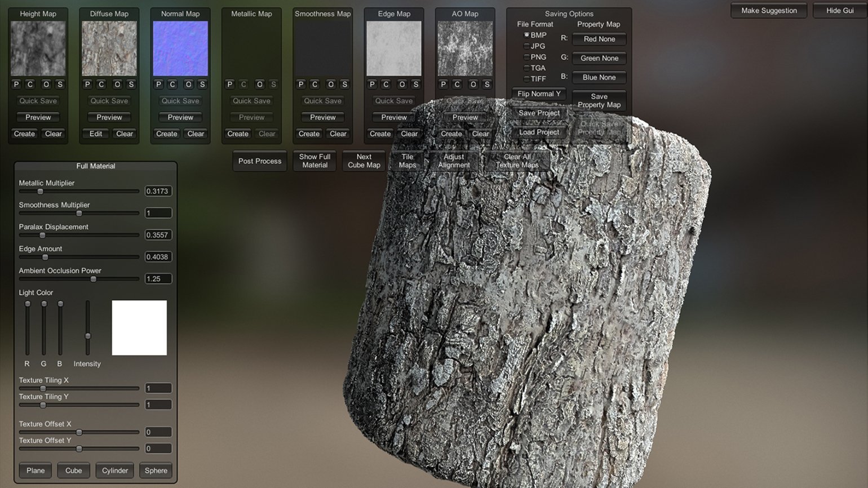Switch preview shape to Cube
This screenshot has width=868, height=488.
pyautogui.click(x=74, y=471)
